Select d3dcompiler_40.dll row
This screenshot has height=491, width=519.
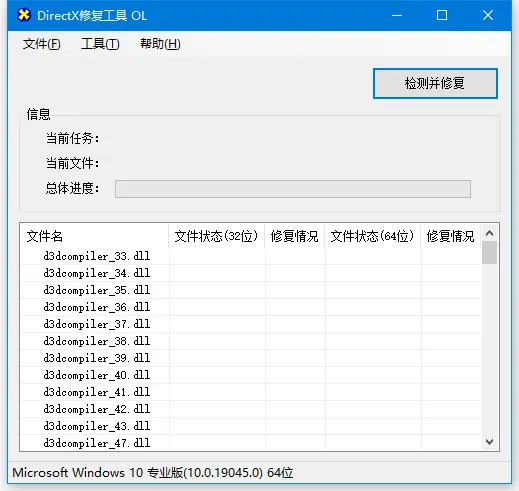coord(251,375)
